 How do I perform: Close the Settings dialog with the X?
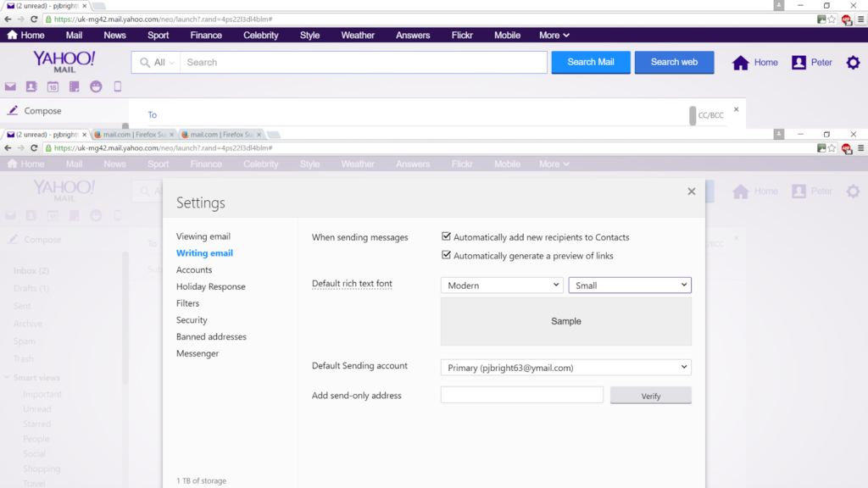point(692,191)
